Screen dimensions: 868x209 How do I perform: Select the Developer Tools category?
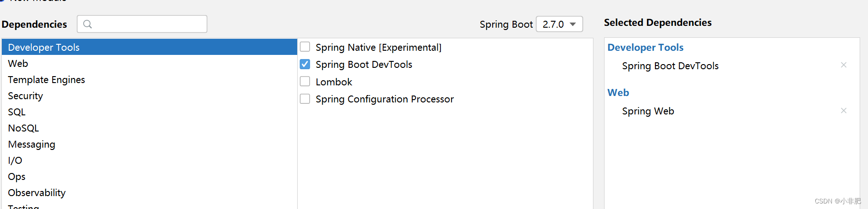44,47
